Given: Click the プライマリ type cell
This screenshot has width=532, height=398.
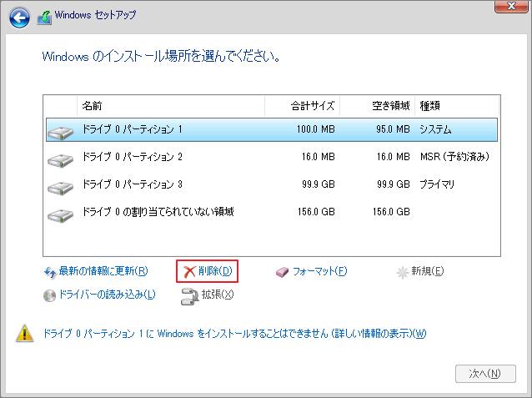Looking at the screenshot, I should [437, 184].
